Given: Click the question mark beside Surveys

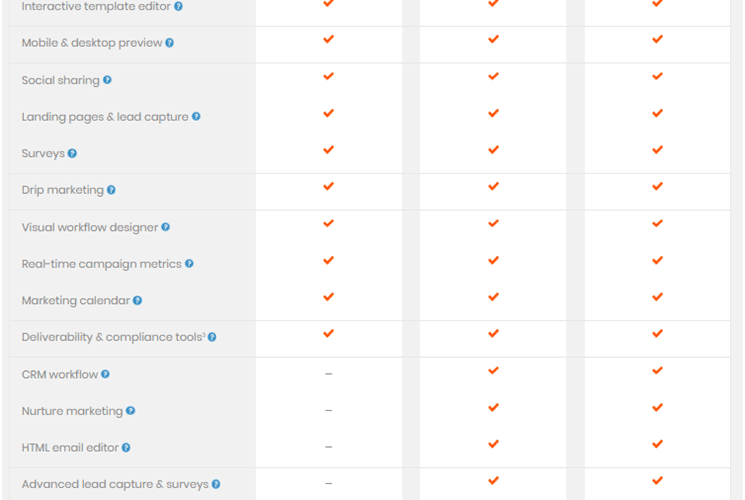Looking at the screenshot, I should (x=72, y=153).
